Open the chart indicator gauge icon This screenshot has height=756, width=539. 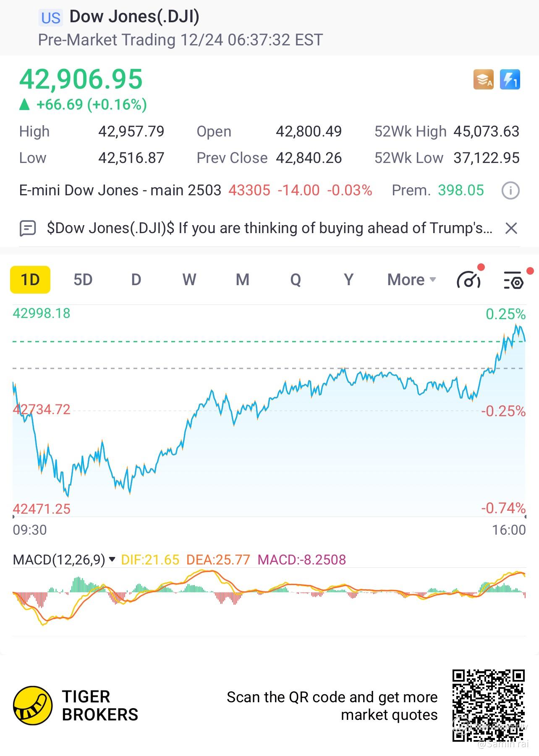468,280
